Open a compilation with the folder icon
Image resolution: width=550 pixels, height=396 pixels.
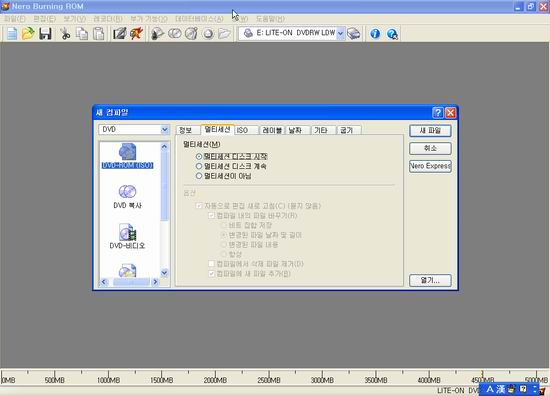[28, 34]
